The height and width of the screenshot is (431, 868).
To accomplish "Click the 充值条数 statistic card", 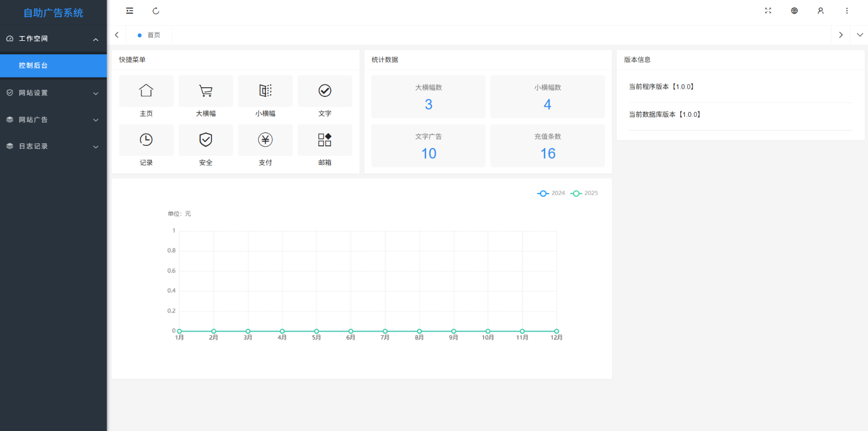I will [547, 146].
